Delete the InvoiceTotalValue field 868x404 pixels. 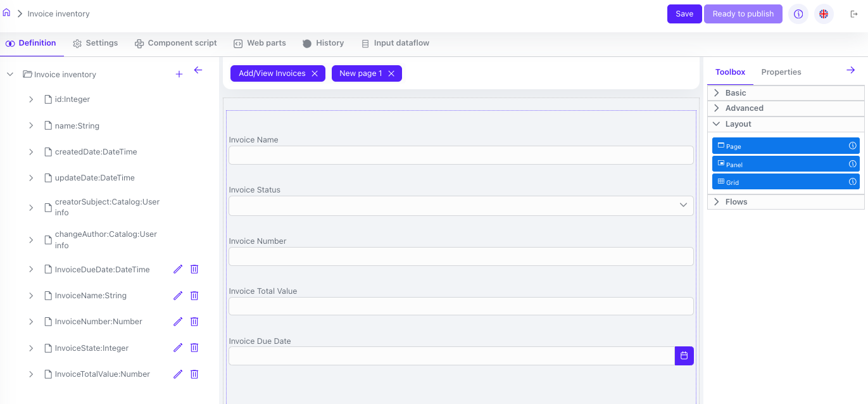point(194,374)
